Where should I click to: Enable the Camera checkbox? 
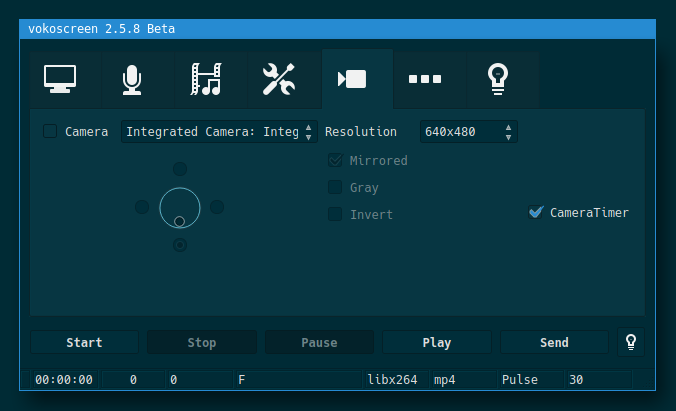click(51, 132)
